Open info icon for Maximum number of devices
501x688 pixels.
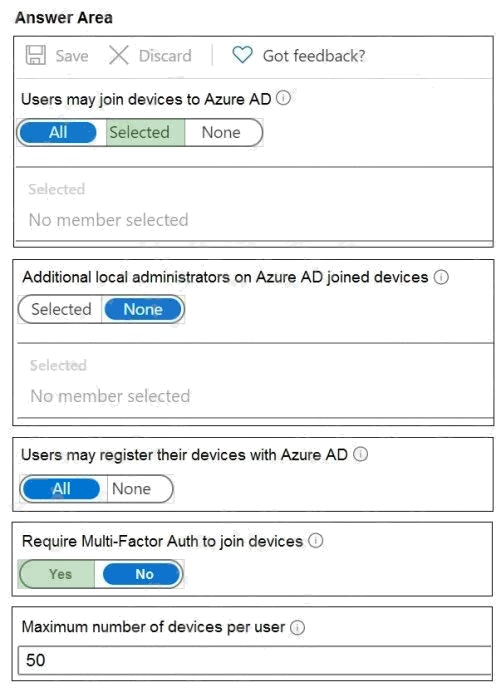point(297,627)
